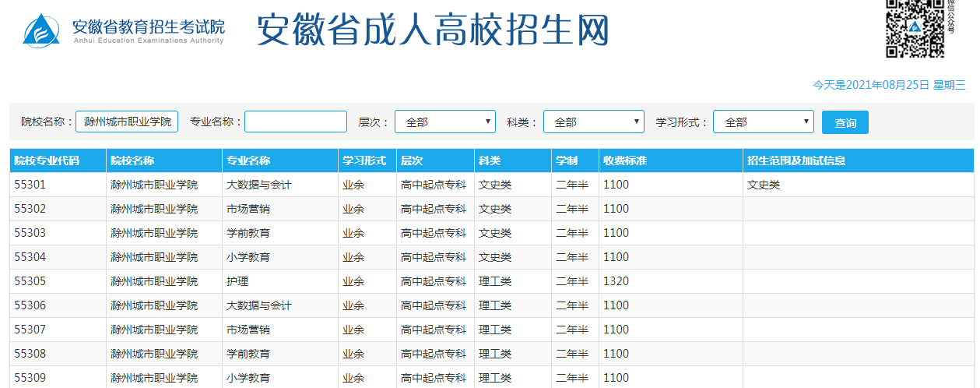Click the 安徽省成人高校招生网 site title

(432, 31)
